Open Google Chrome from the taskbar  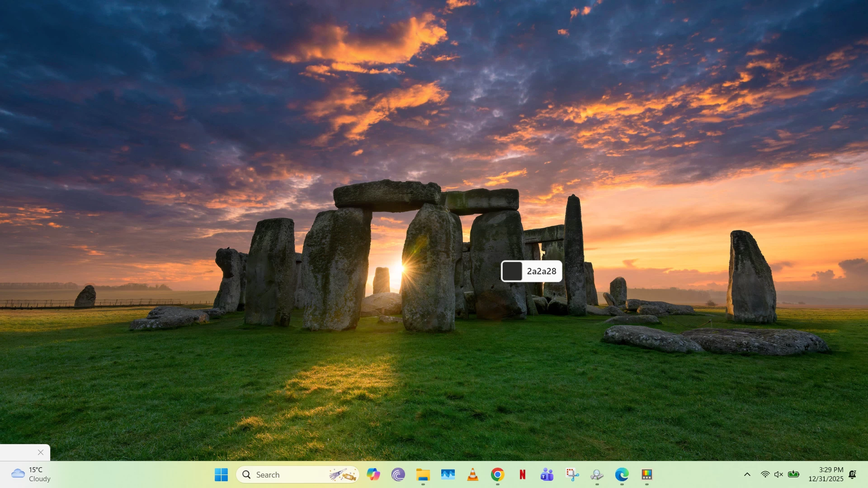point(498,474)
